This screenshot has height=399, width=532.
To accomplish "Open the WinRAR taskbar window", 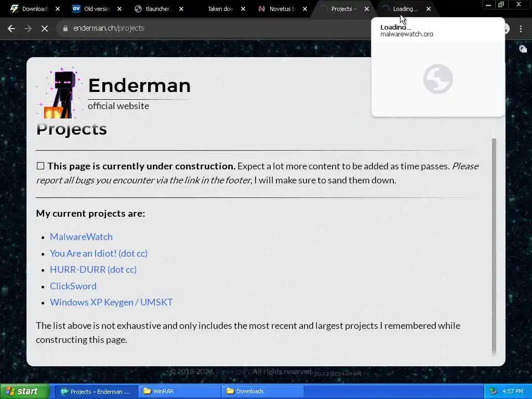I will 179,392.
